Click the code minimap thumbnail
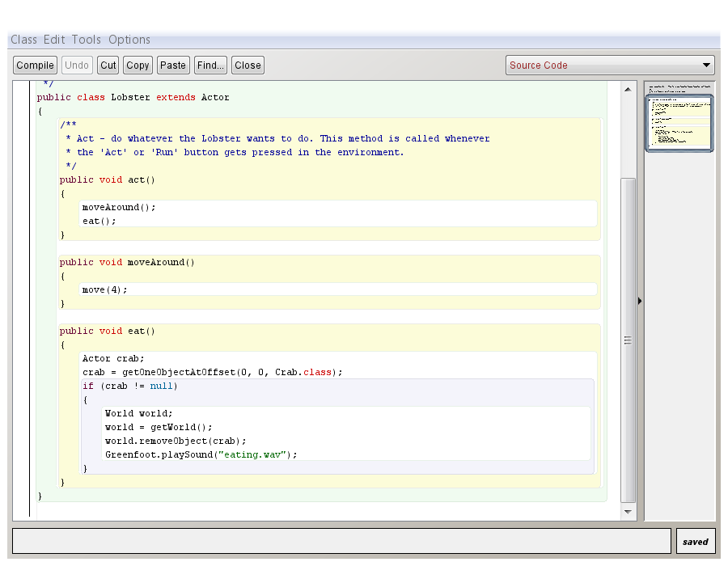 (x=679, y=123)
